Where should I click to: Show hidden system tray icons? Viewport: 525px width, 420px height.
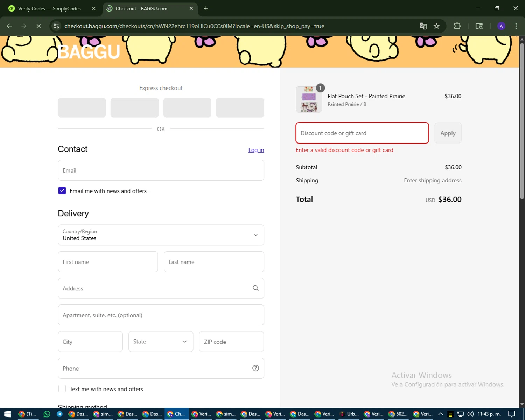pos(441,414)
